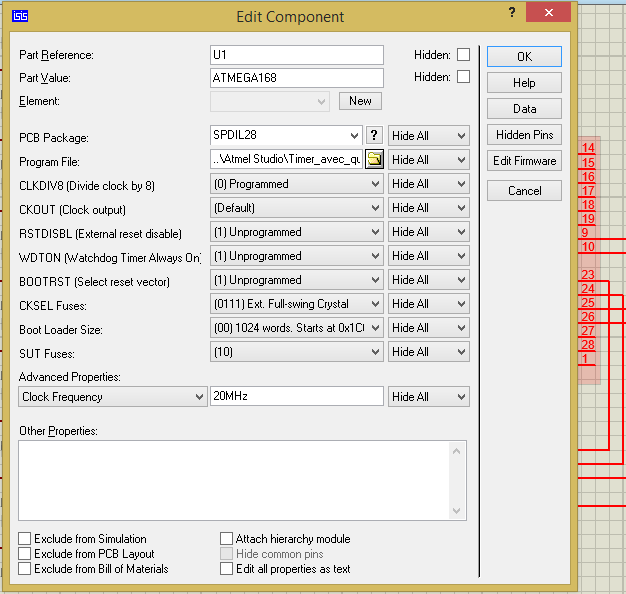
Task: Browse for program file with folder icon
Action: pyautogui.click(x=374, y=160)
